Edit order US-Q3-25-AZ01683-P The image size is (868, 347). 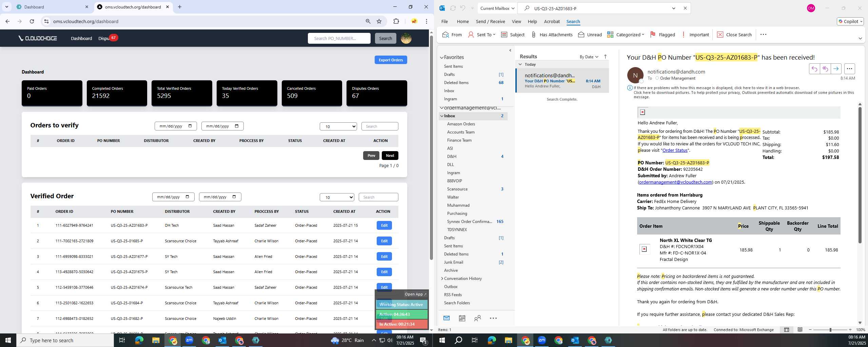coord(384,225)
